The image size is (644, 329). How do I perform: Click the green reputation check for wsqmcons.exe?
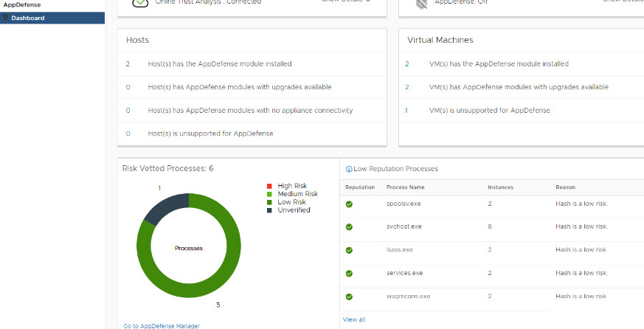coord(349,297)
